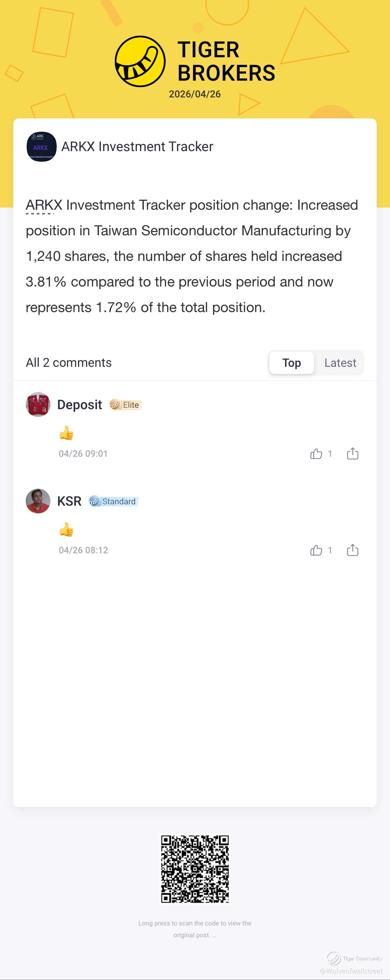This screenshot has width=390, height=980.
Task: Click the All 2 comments heading
Action: (x=69, y=362)
